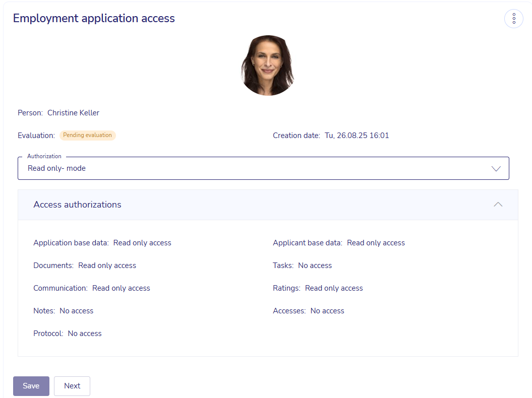The image size is (532, 398).
Task: Click Christine Keller's profile photo
Action: [x=267, y=65]
